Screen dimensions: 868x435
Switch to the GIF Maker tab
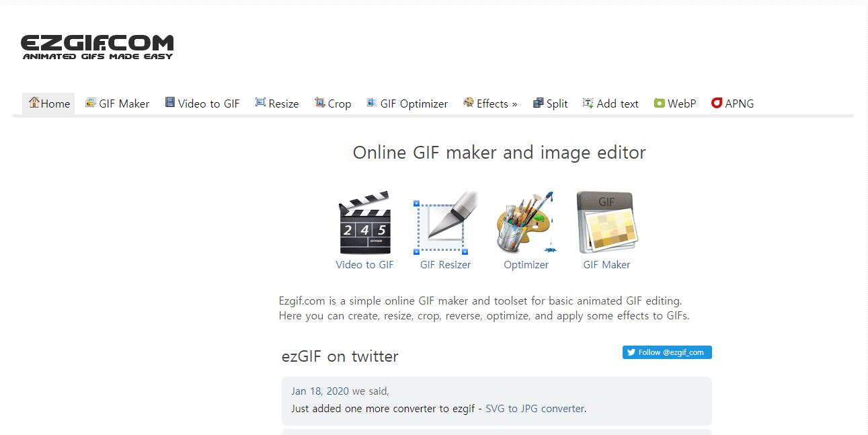(x=118, y=104)
